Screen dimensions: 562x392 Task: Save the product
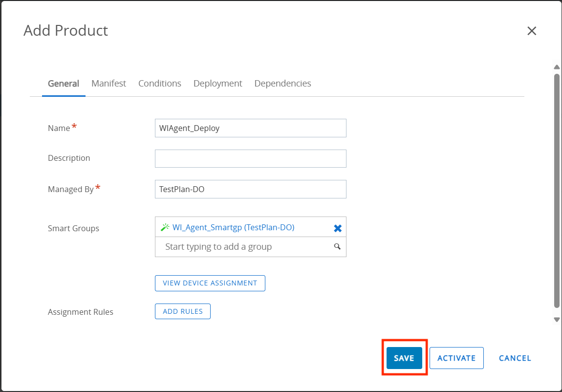point(404,358)
